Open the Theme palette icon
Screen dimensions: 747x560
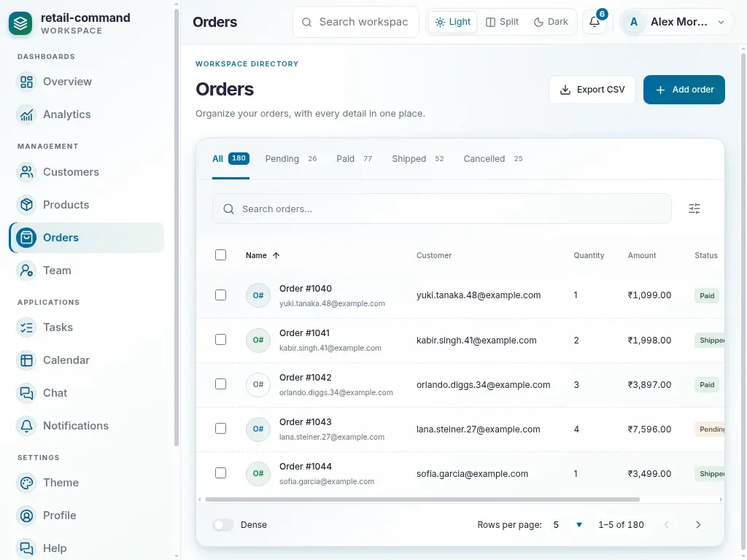click(x=27, y=483)
